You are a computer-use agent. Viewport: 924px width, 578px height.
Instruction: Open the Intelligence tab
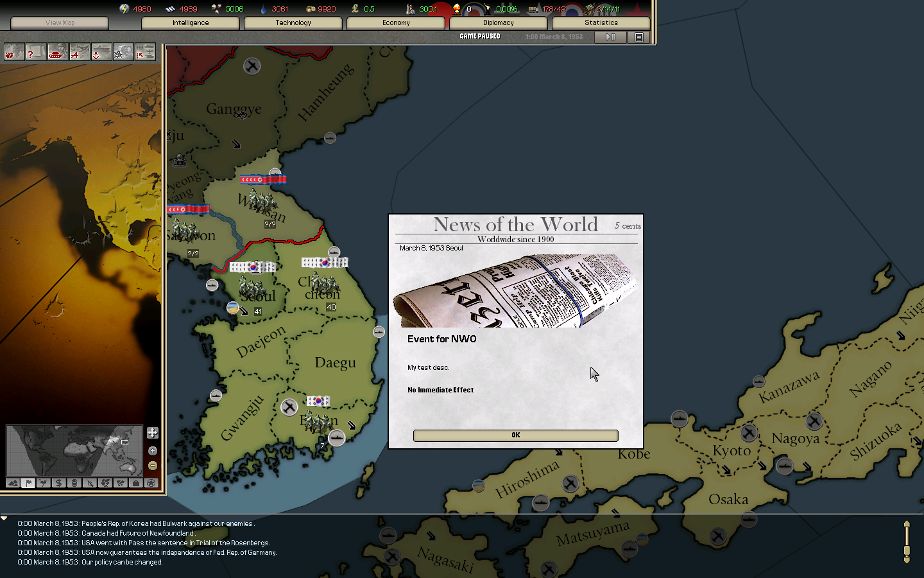click(191, 22)
